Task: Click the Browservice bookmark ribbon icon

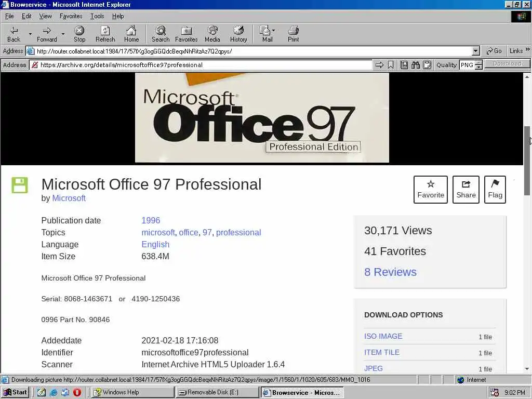Action: tap(391, 65)
